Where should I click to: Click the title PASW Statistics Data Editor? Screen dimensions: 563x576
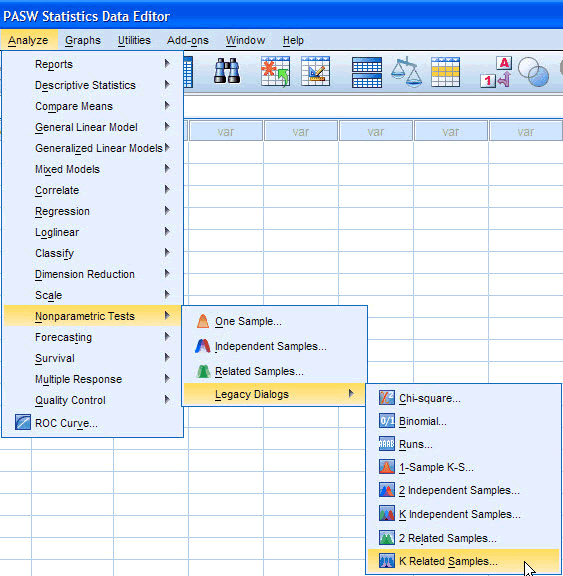[86, 16]
